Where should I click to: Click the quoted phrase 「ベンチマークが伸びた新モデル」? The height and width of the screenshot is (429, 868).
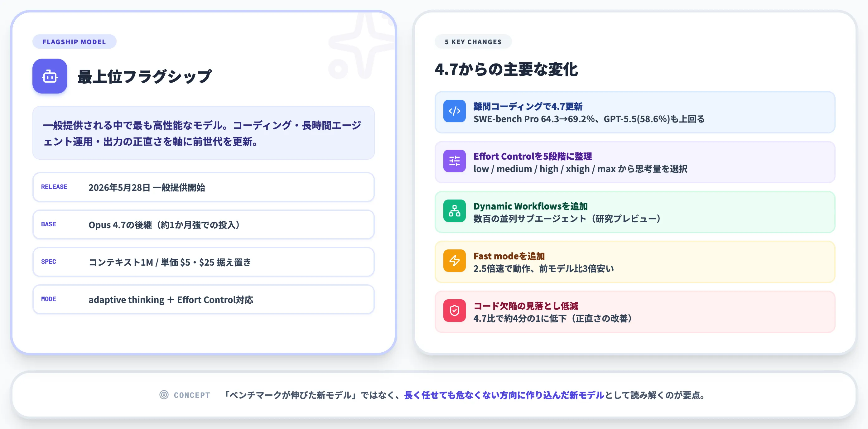(x=291, y=395)
